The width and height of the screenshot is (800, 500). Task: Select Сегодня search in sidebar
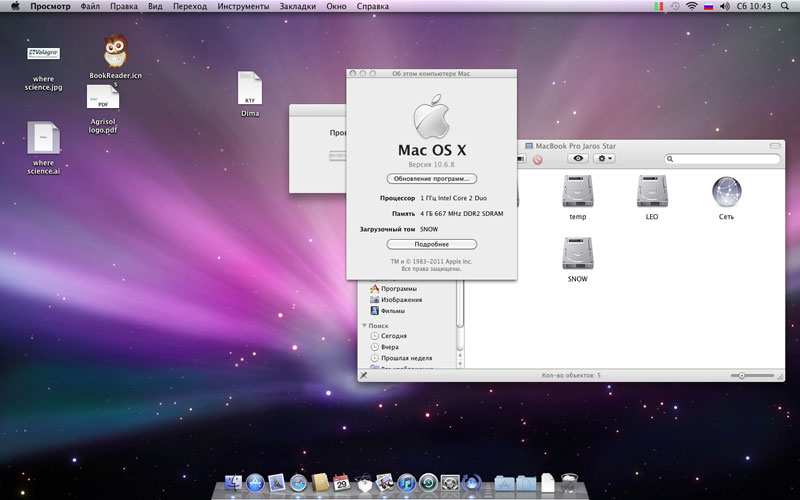tap(388, 336)
